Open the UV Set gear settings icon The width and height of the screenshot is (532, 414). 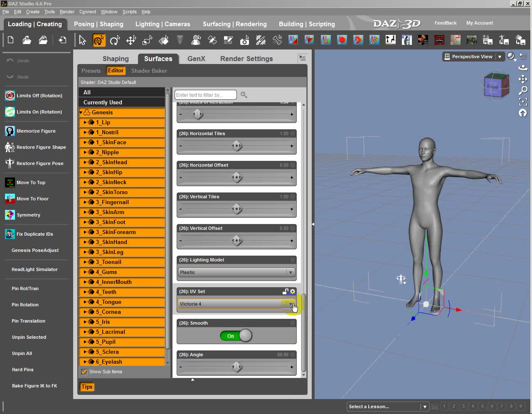(293, 291)
